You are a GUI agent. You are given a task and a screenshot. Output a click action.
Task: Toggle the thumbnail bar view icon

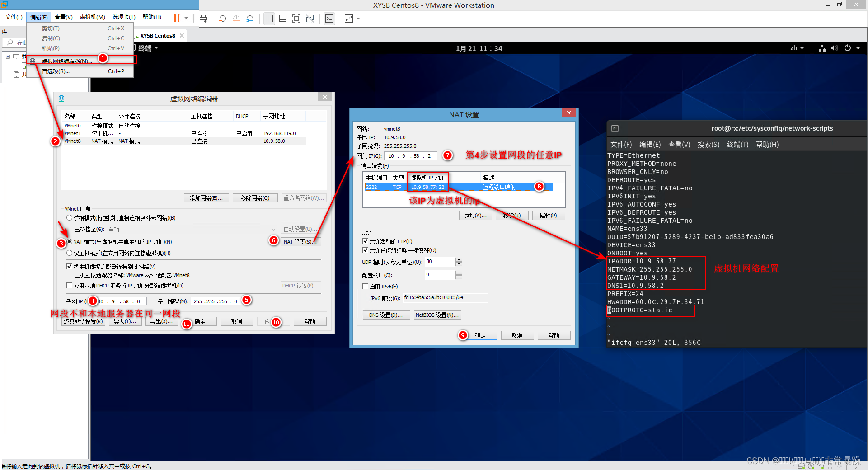283,19
